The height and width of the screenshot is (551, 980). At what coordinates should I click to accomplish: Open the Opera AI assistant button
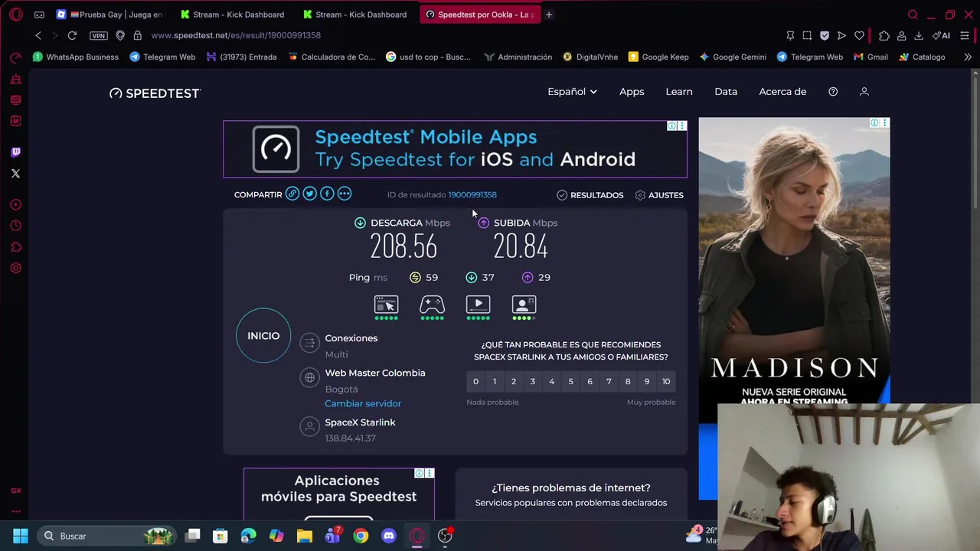pyautogui.click(x=941, y=35)
